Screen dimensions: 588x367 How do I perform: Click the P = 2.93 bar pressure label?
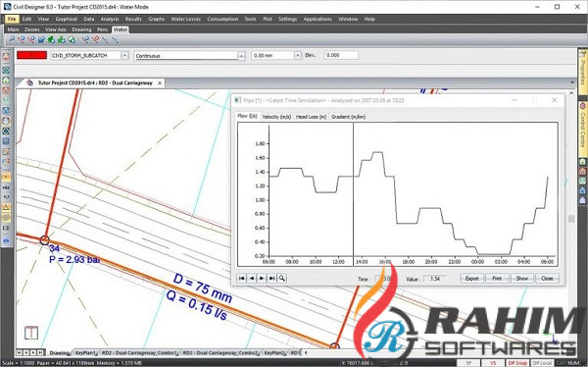[74, 259]
